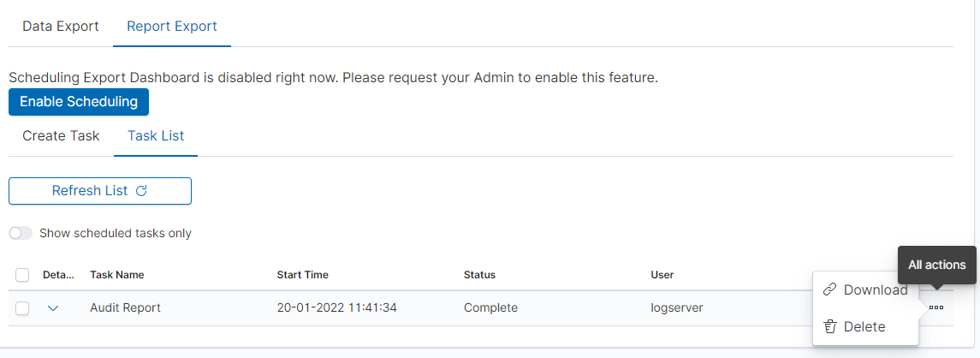Select the Audit Report row checkbox

pyautogui.click(x=22, y=307)
